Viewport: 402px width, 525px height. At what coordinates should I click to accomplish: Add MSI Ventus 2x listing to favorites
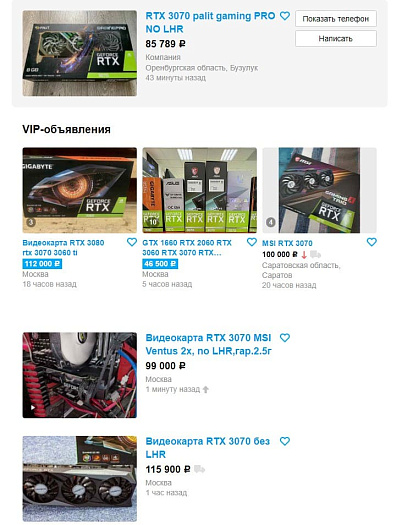tap(285, 338)
